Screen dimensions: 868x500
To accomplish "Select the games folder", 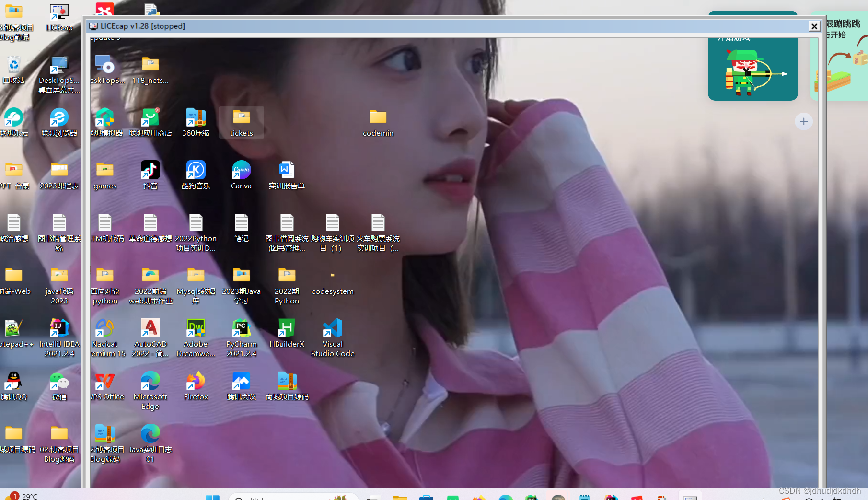I will click(105, 175).
